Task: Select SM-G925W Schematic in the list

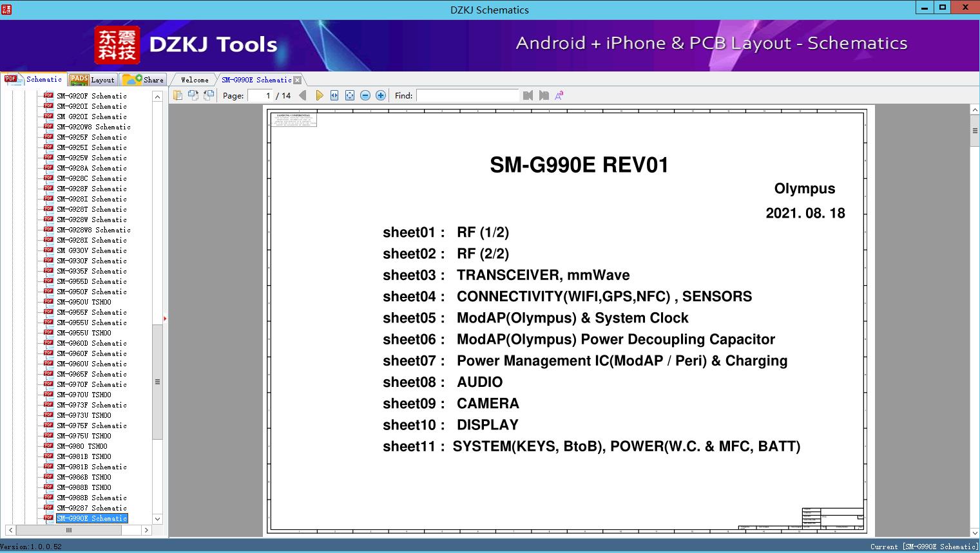Action: tap(91, 158)
